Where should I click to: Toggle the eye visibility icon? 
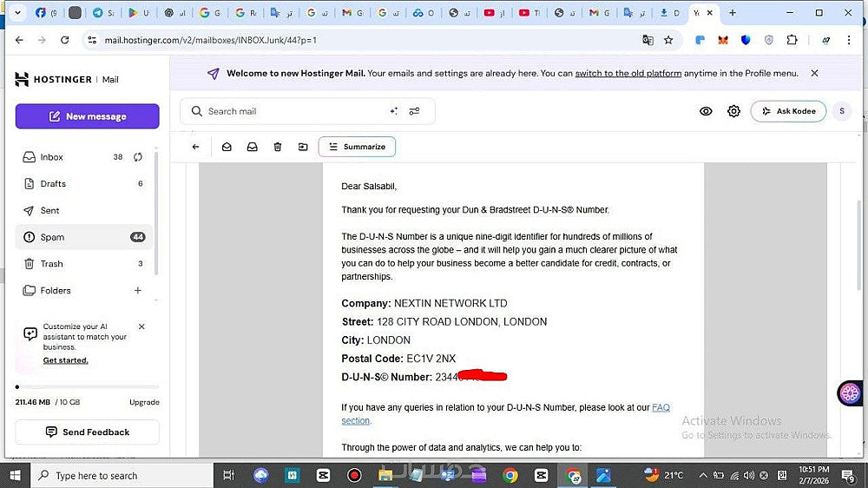(706, 111)
